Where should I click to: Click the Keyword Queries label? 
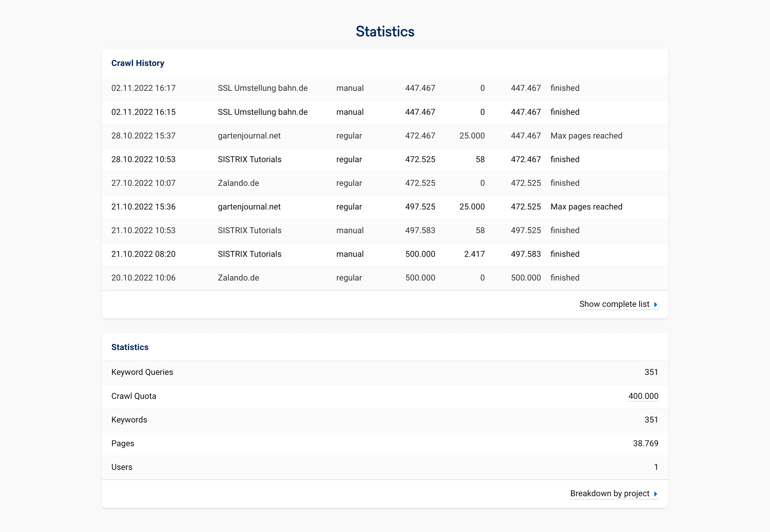tap(142, 372)
